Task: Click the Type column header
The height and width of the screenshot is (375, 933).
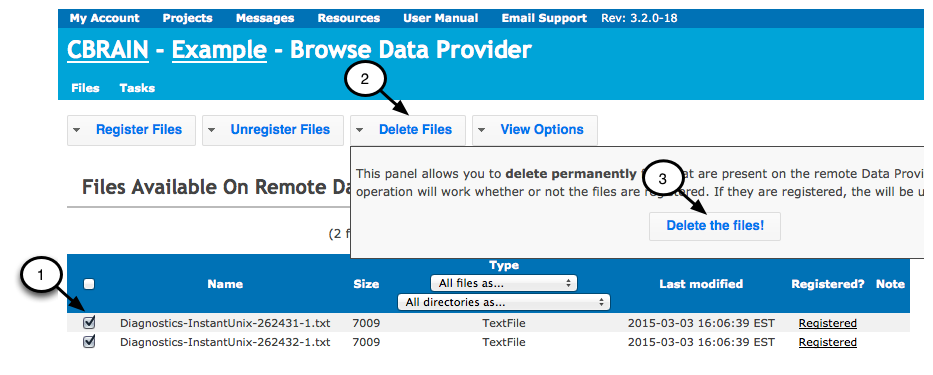Action: (504, 265)
